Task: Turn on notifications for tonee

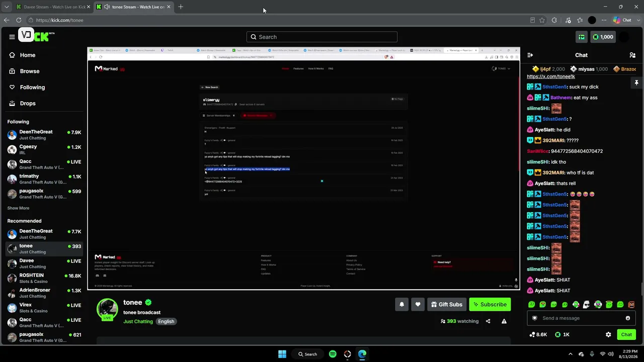Action: 401,304
